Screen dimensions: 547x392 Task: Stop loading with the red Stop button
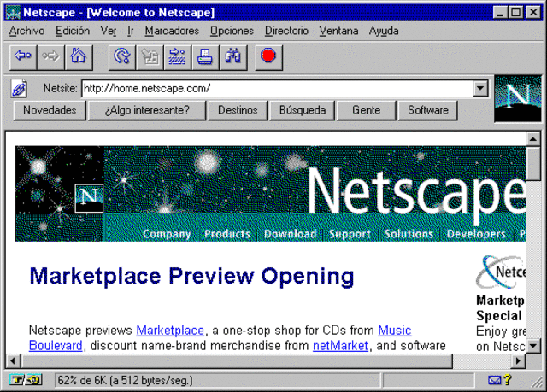(x=268, y=57)
